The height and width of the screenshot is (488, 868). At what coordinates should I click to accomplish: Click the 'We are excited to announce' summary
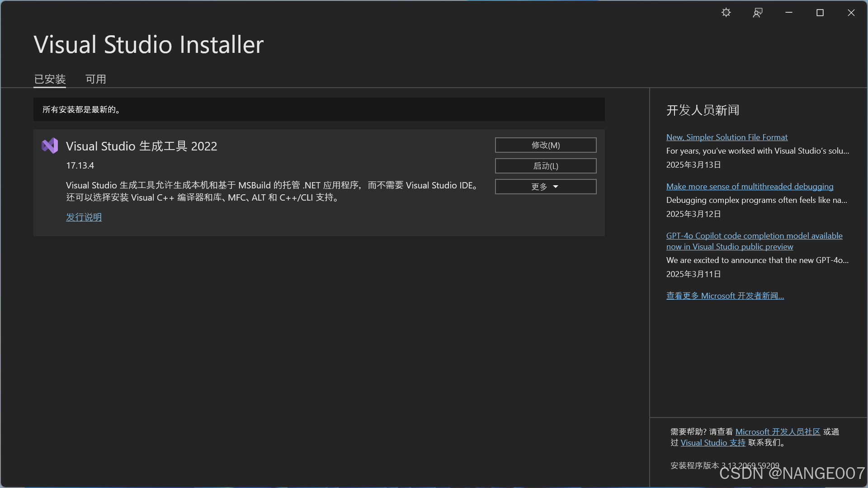(757, 260)
